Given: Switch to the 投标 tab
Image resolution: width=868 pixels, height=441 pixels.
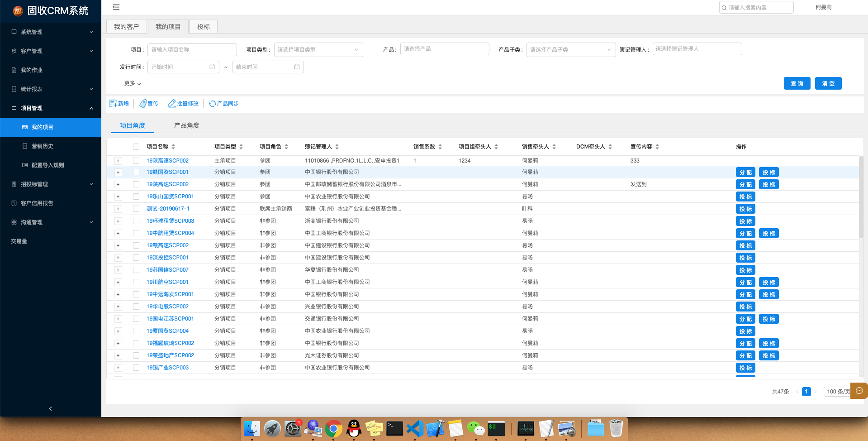Looking at the screenshot, I should (x=203, y=26).
